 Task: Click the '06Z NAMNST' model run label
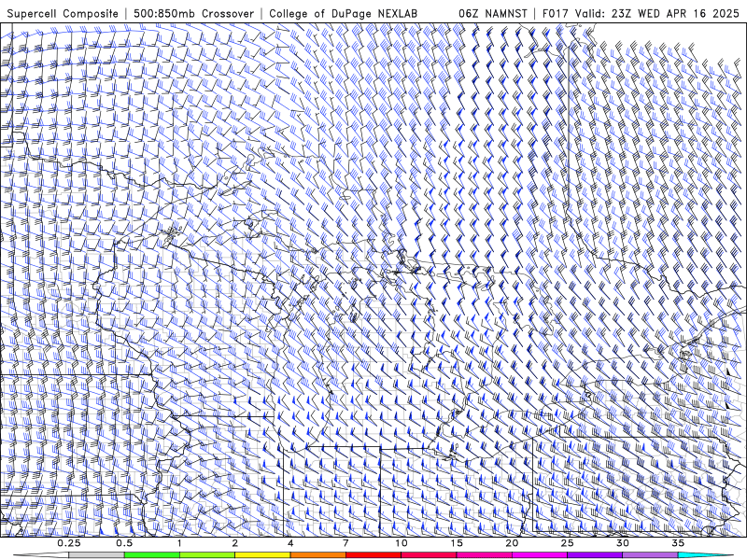pyautogui.click(x=493, y=14)
